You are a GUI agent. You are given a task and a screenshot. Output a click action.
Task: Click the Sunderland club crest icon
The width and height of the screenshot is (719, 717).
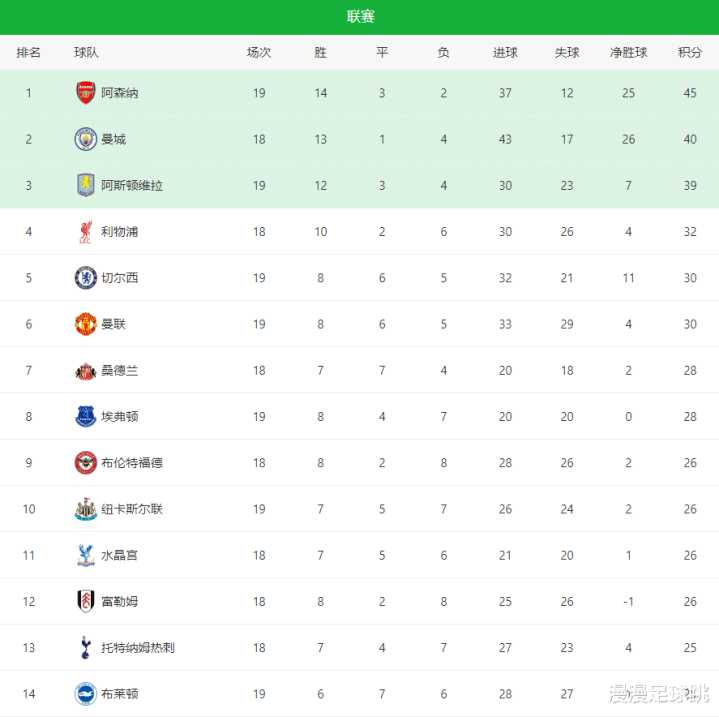(x=86, y=371)
